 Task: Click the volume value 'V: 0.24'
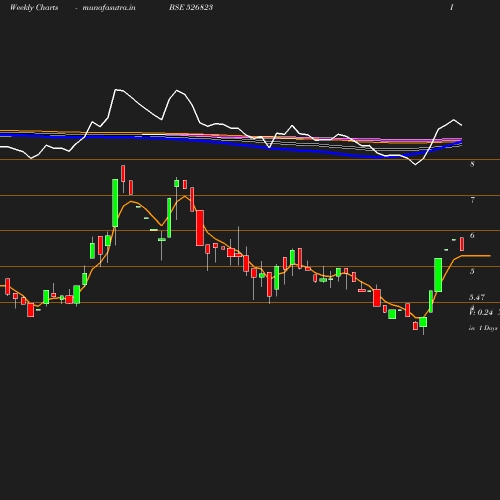point(481,312)
